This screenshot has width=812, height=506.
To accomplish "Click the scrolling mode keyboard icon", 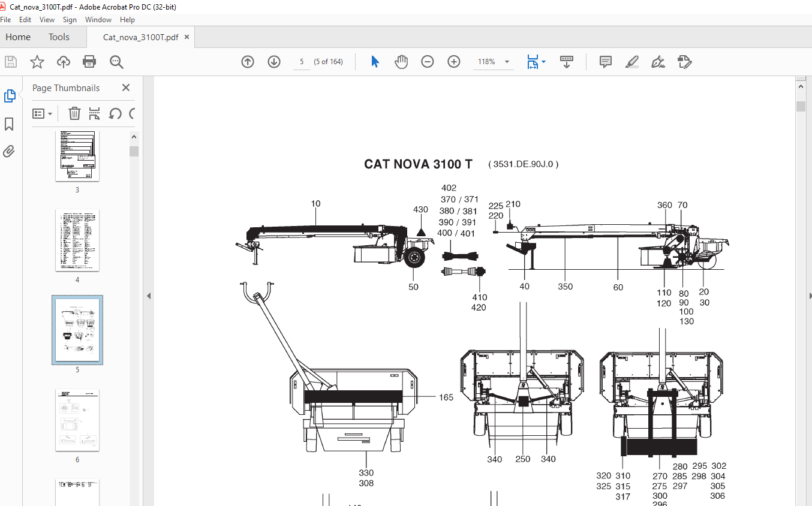I will [567, 62].
